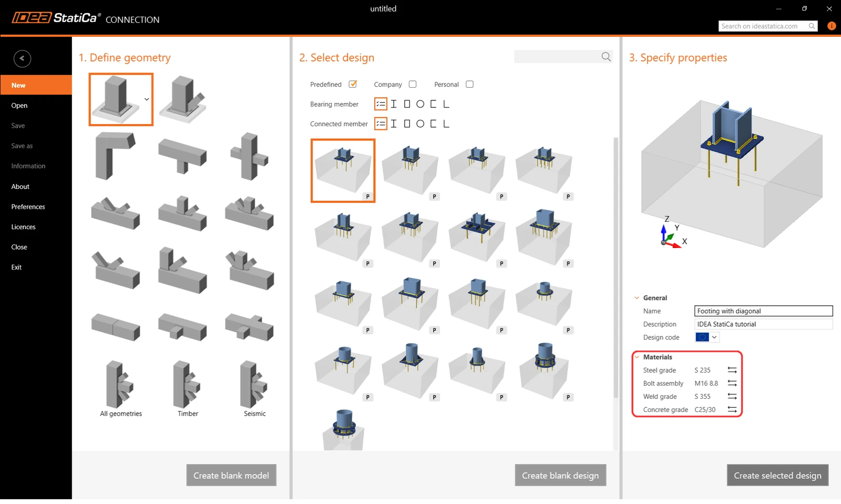Enable the Company checkbox
Viewport: 841px width, 504px height.
click(x=413, y=84)
